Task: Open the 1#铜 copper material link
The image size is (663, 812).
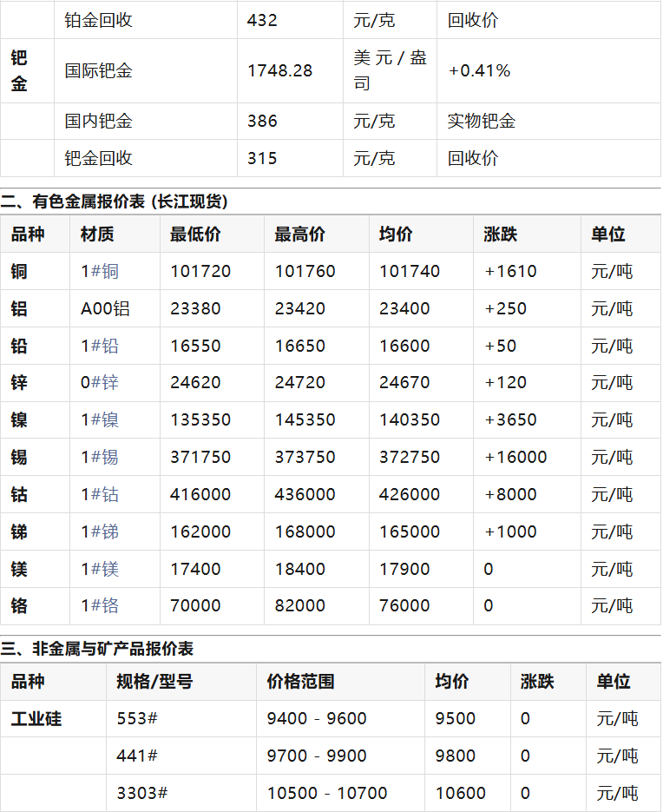Action: coord(100,272)
